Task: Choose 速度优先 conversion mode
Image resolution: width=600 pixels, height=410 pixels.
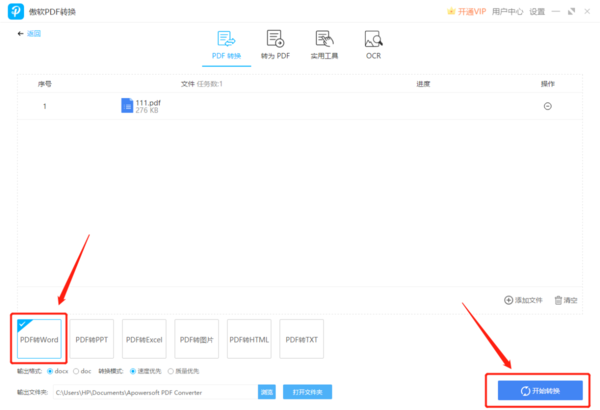Action: 133,371
